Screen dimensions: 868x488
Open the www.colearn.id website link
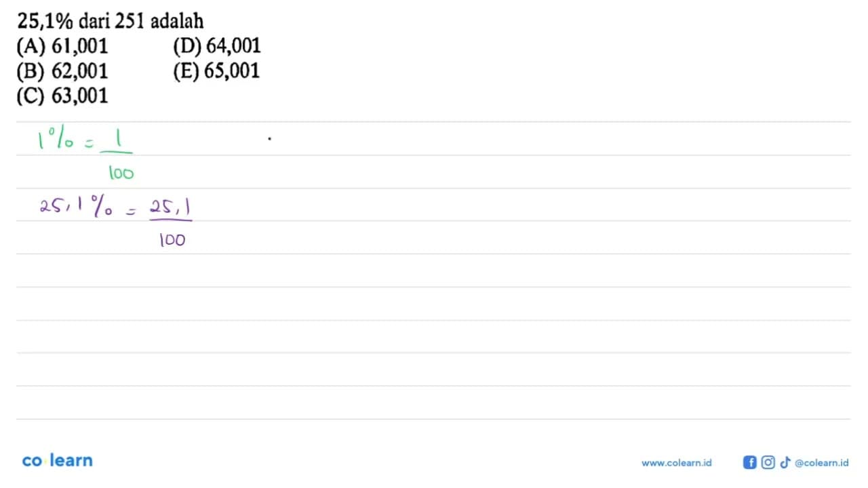tap(676, 463)
